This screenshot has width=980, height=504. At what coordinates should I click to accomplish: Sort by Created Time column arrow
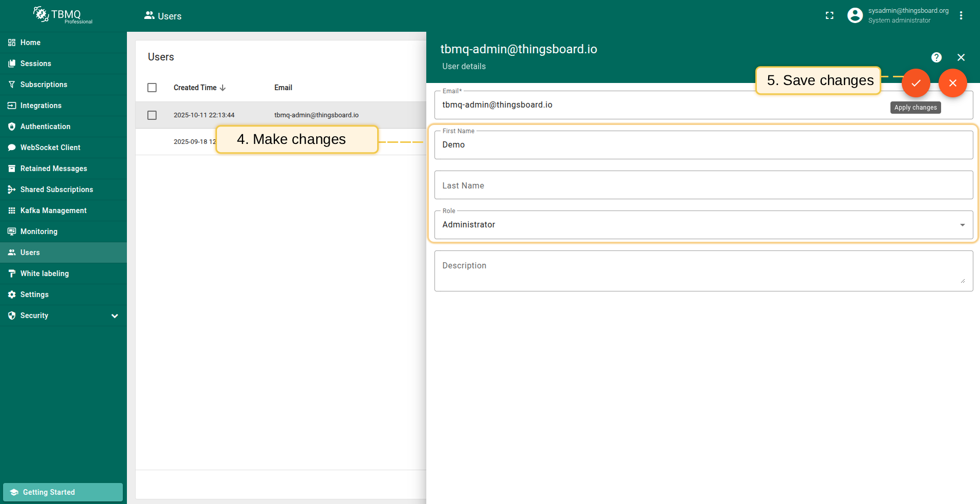(x=223, y=88)
